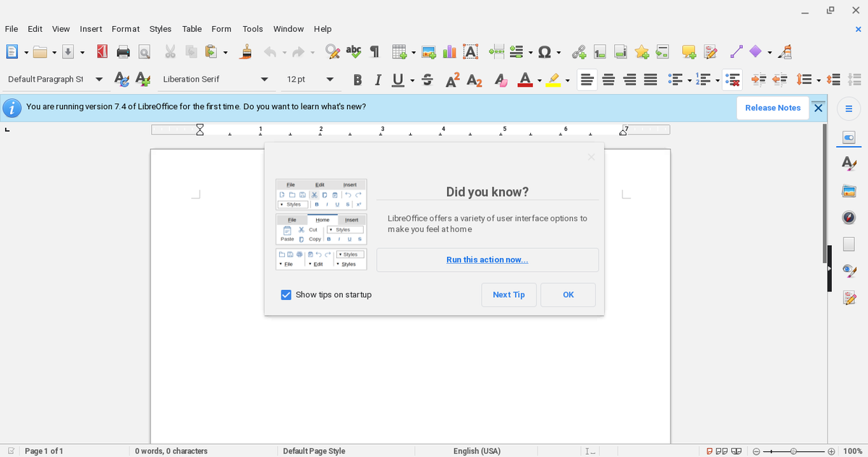Click the Superscript icon
The image size is (868, 457).
(453, 80)
